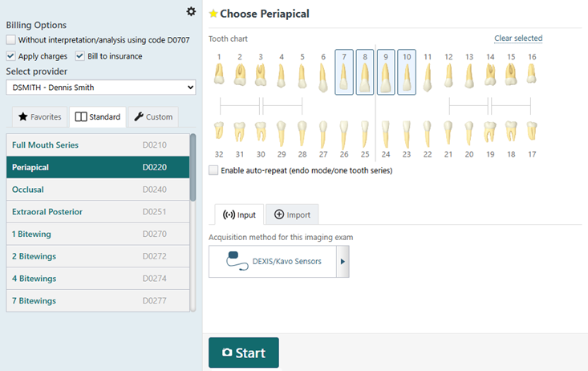Deselect tooth number 8
The image size is (588, 371).
(365, 74)
